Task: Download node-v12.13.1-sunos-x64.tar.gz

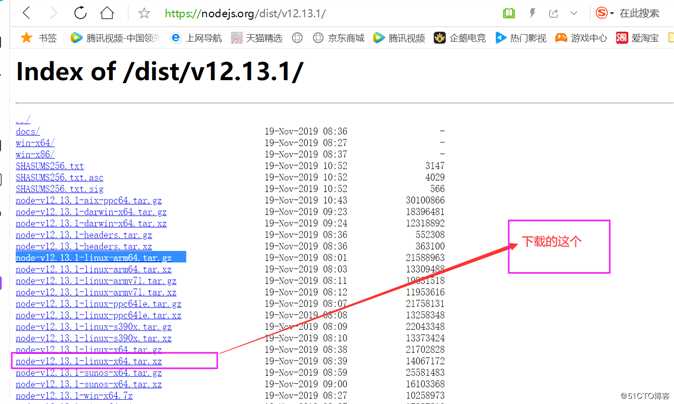Action: pos(89,373)
